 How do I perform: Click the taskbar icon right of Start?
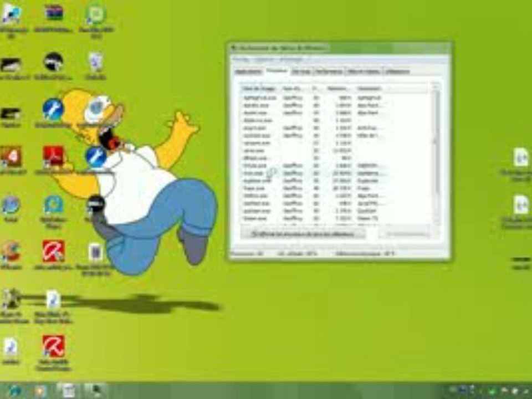tap(41, 391)
